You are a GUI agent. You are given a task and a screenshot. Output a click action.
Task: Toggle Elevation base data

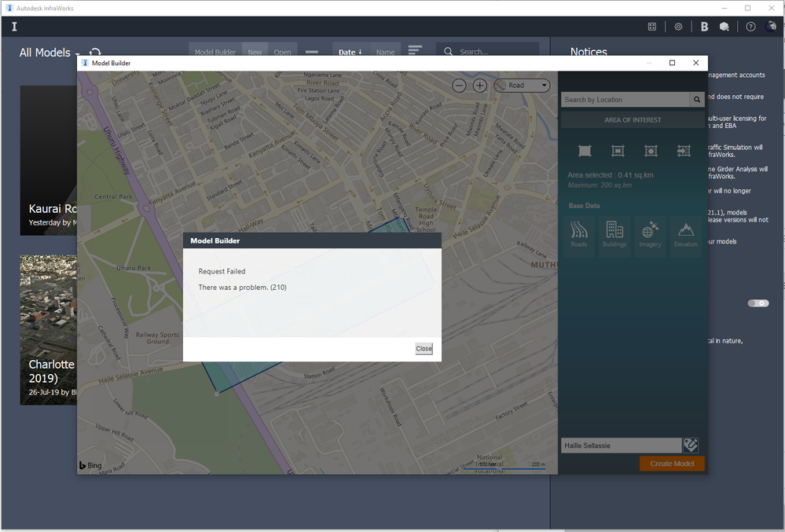tap(685, 236)
